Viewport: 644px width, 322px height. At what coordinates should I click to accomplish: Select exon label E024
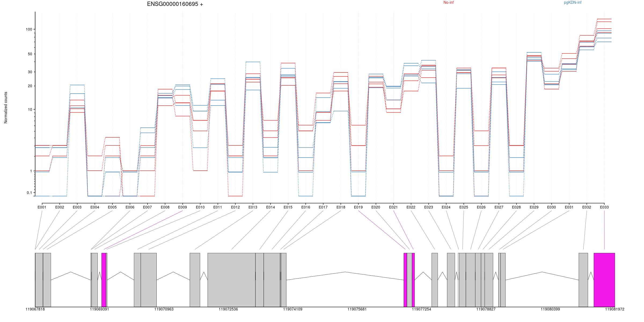click(446, 207)
